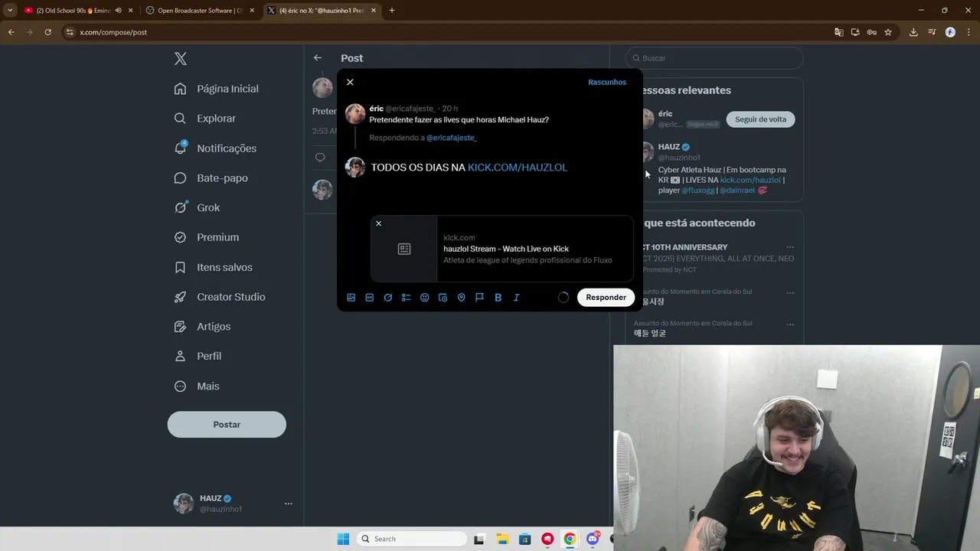Open @fluxogg mention in HAUZ bio
Image resolution: width=980 pixels, height=551 pixels.
tap(697, 191)
